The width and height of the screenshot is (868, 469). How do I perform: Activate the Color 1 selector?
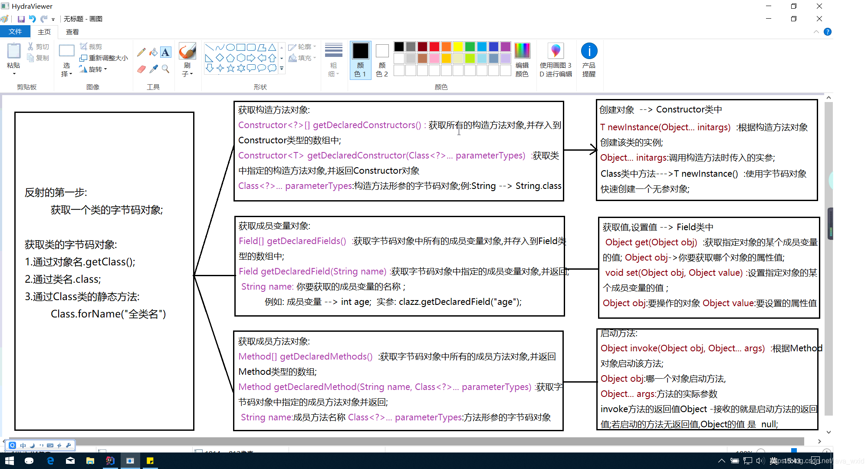click(x=360, y=60)
